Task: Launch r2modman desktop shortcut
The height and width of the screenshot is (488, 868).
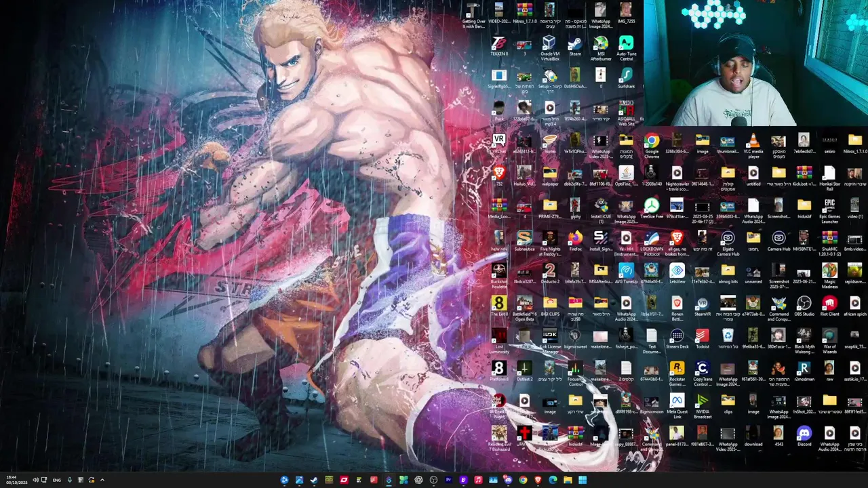Action: click(804, 371)
